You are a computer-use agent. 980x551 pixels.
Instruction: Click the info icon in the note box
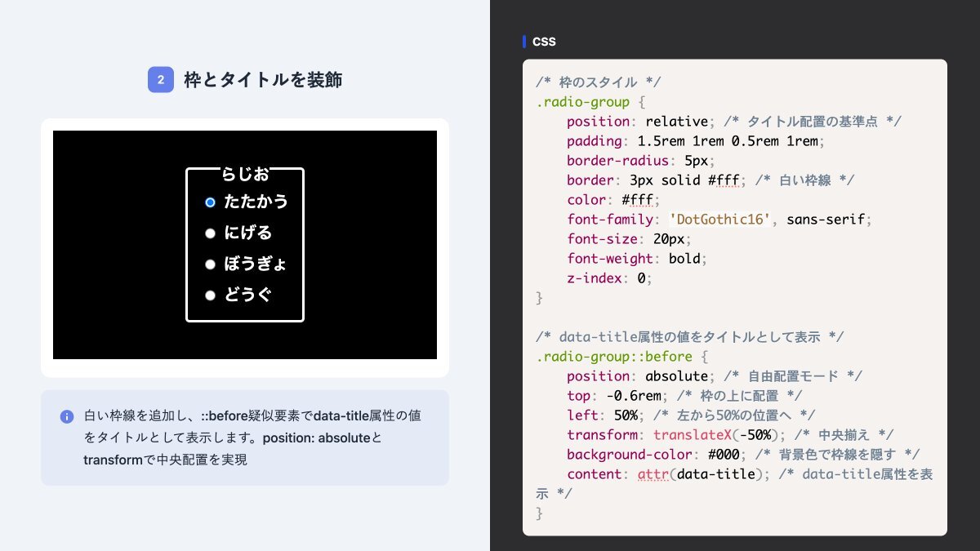point(67,416)
